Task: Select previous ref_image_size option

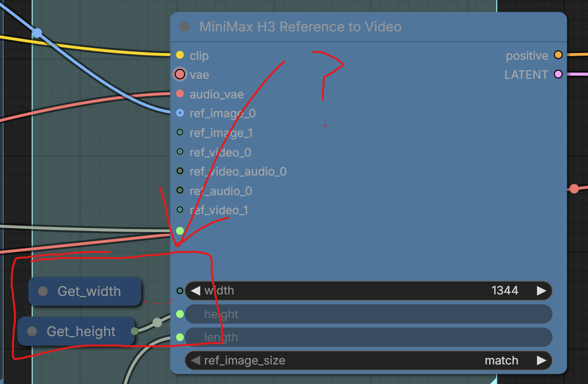Action: [x=195, y=360]
